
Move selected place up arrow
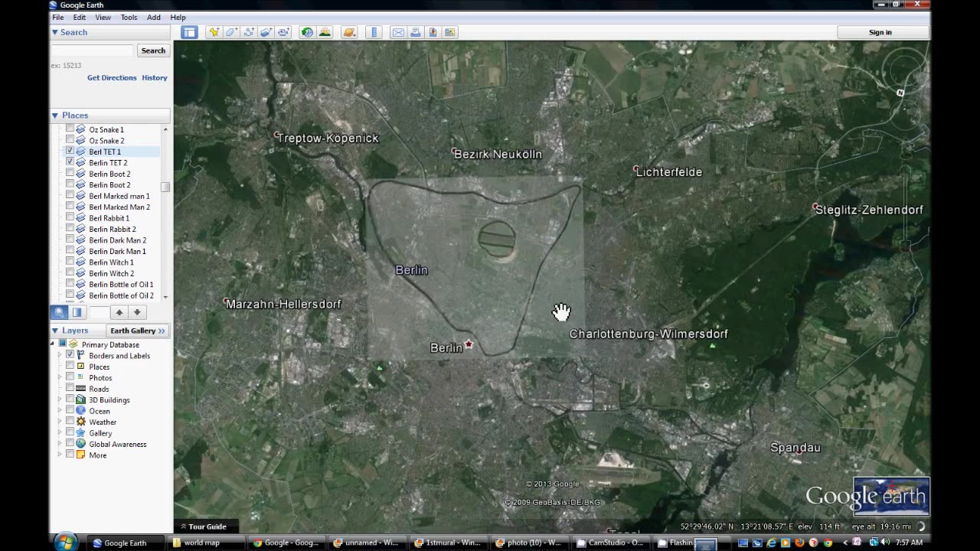click(x=119, y=312)
